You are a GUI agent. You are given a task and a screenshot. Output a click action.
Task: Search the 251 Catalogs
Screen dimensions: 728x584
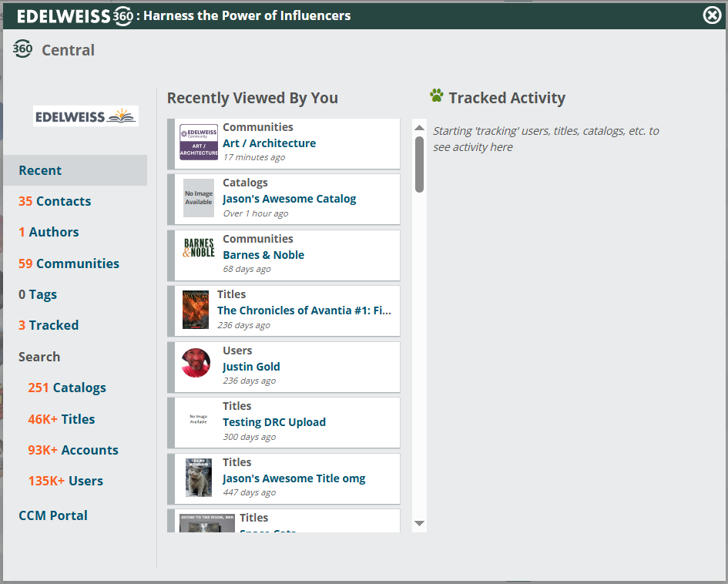click(67, 388)
